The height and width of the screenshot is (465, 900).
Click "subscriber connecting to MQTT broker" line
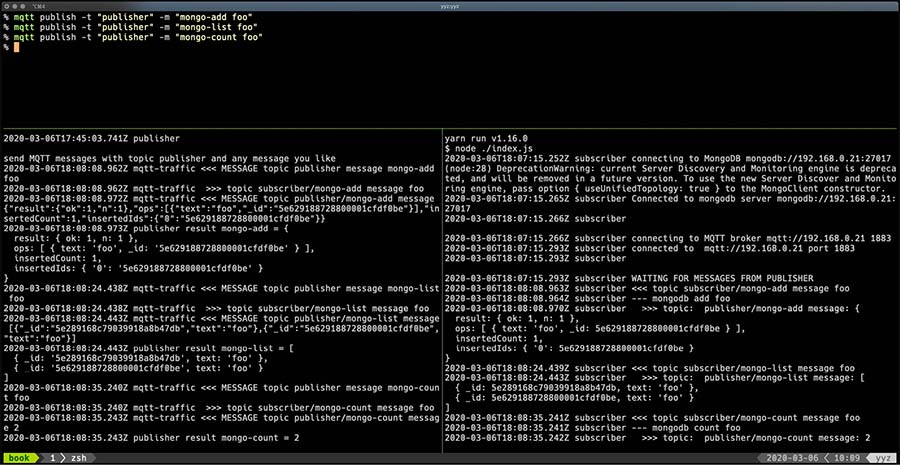coord(668,238)
